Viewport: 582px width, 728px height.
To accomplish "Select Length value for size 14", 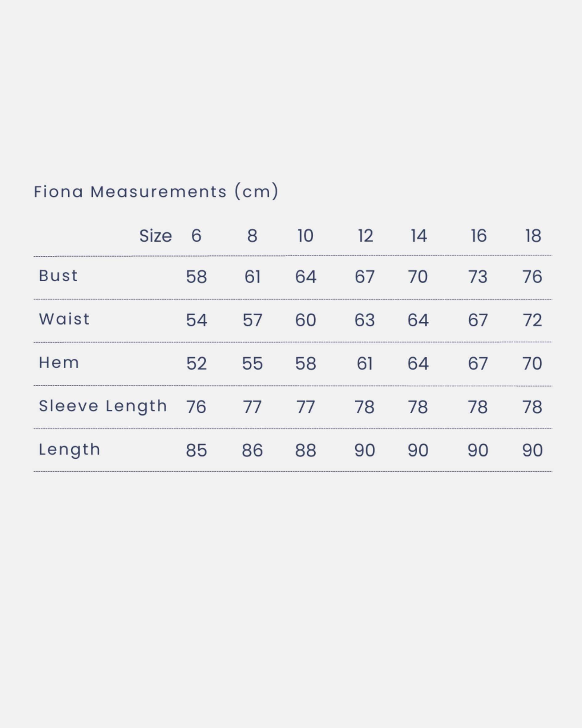I will 418,450.
